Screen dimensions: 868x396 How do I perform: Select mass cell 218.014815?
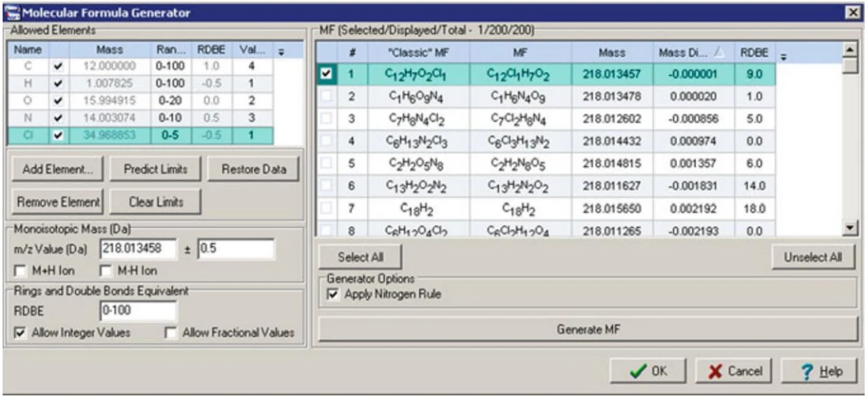pyautogui.click(x=612, y=164)
